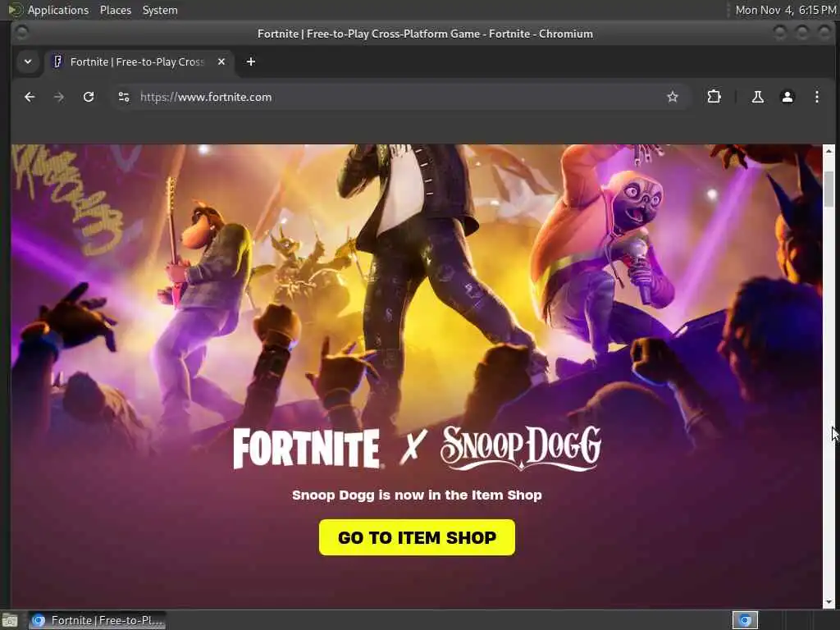This screenshot has width=840, height=630.
Task: Bookmark this page with the star icon
Action: coord(673,97)
